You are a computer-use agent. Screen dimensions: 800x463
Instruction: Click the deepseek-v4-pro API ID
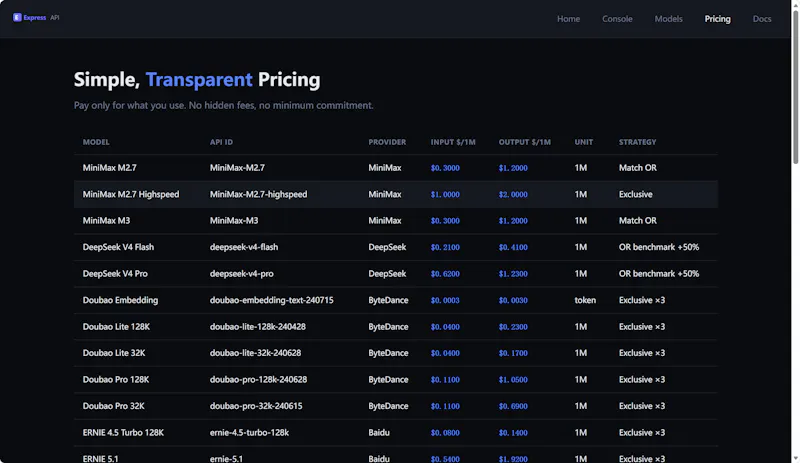pyautogui.click(x=241, y=274)
